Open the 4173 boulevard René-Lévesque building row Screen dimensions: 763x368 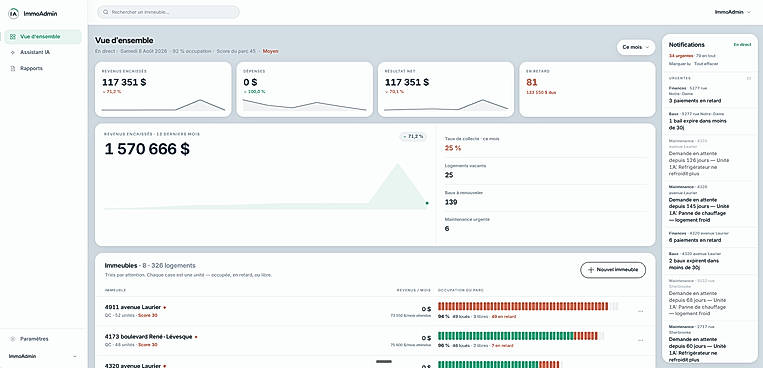coord(375,340)
